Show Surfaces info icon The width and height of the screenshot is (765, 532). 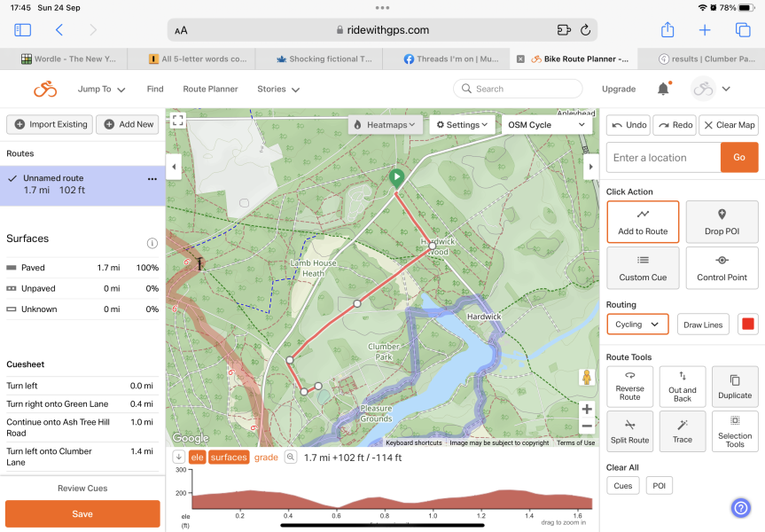coord(152,243)
